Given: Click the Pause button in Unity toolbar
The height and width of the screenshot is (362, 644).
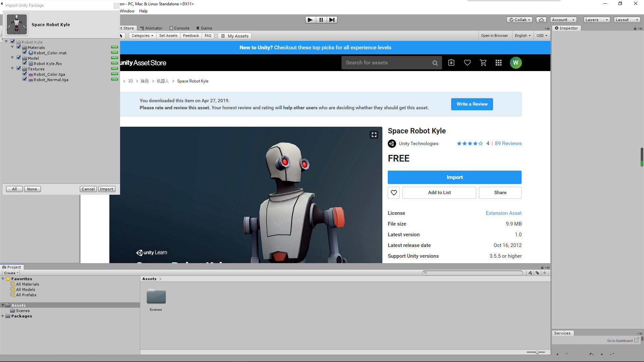Looking at the screenshot, I should click(x=321, y=20).
